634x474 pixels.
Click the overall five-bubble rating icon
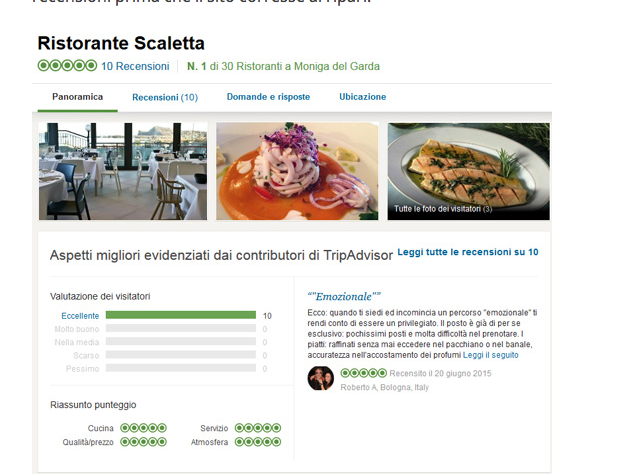(67, 66)
